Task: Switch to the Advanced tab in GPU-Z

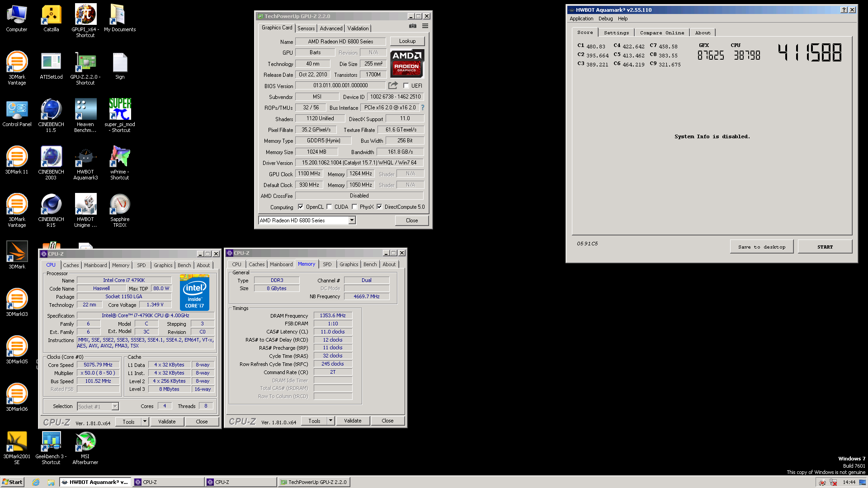Action: [331, 28]
